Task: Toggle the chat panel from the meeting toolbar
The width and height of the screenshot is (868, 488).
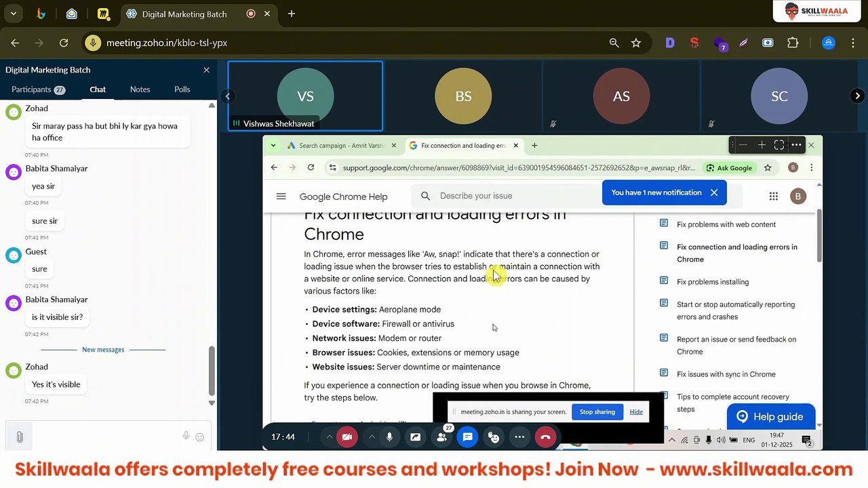Action: pyautogui.click(x=467, y=437)
